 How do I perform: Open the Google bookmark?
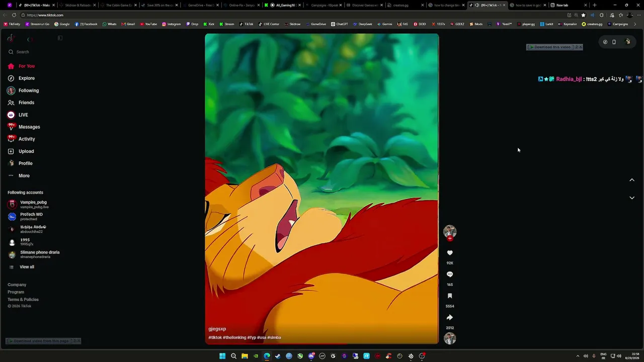point(62,24)
